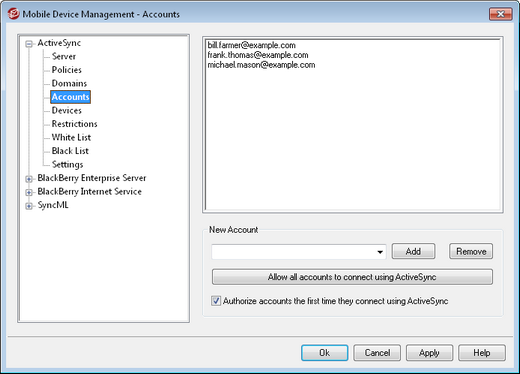Click the Apply button
The width and height of the screenshot is (520, 374).
coord(429,353)
